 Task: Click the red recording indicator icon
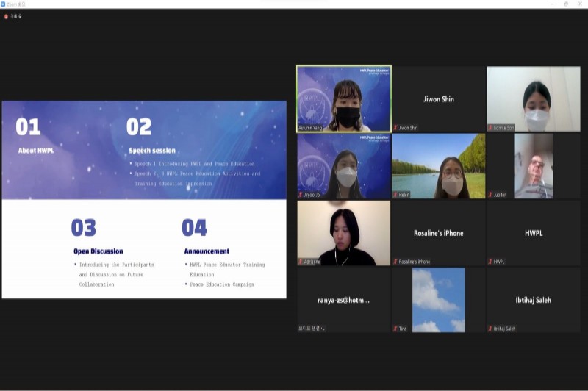tap(6, 16)
